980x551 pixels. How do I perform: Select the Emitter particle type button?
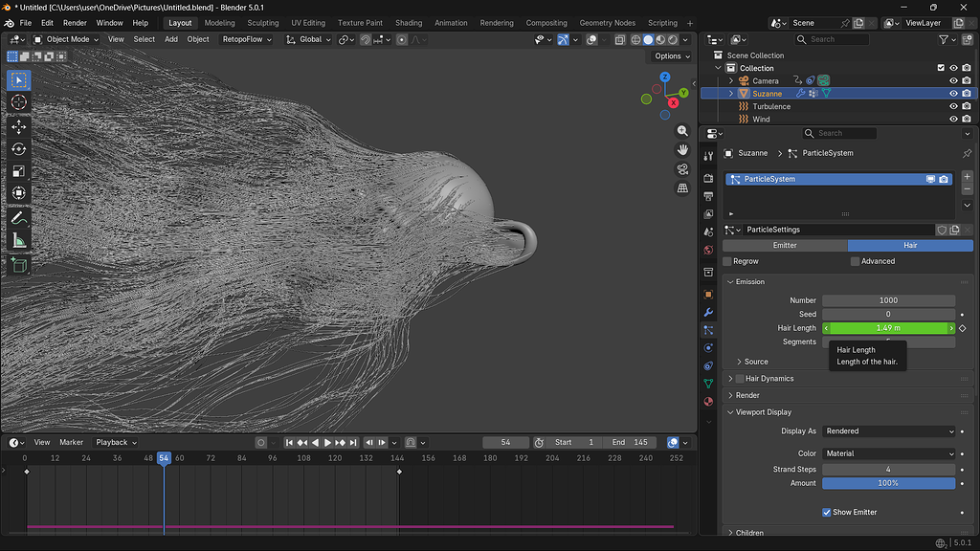tap(785, 246)
